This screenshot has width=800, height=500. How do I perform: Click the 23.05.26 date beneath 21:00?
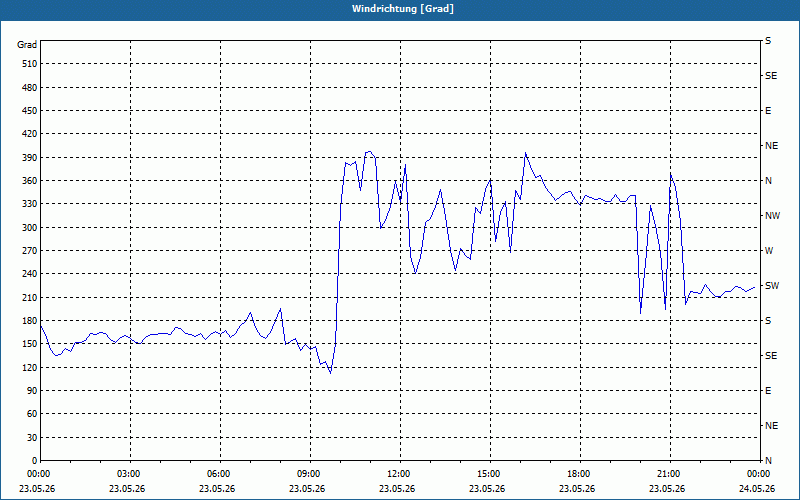tap(667, 489)
